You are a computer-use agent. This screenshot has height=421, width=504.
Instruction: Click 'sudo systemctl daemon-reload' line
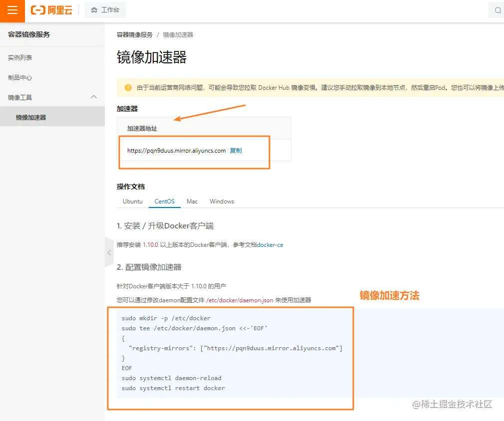coord(171,378)
